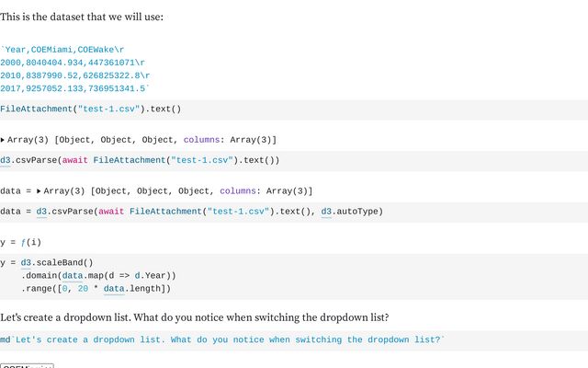The height and width of the screenshot is (368, 588).
Task: Open the COEMiami dropdown list
Action: (27, 365)
